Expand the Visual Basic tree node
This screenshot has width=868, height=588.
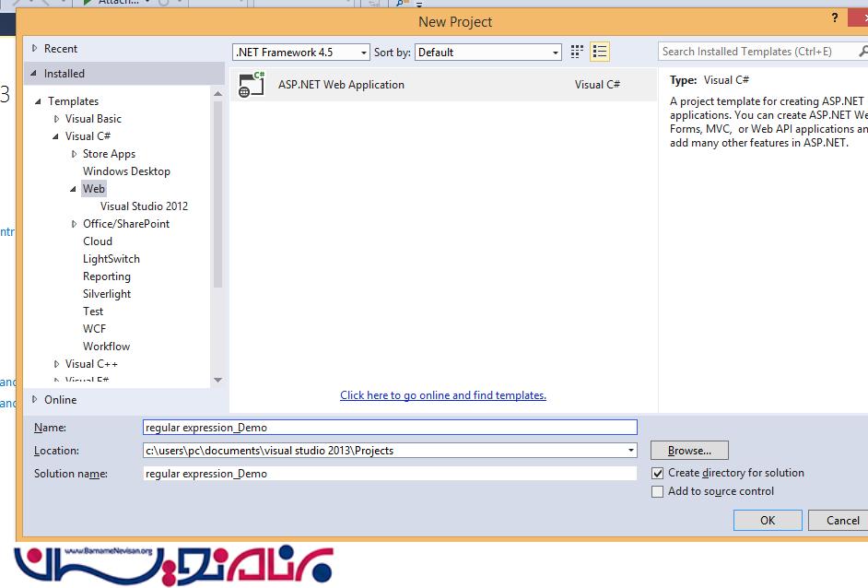(x=57, y=119)
